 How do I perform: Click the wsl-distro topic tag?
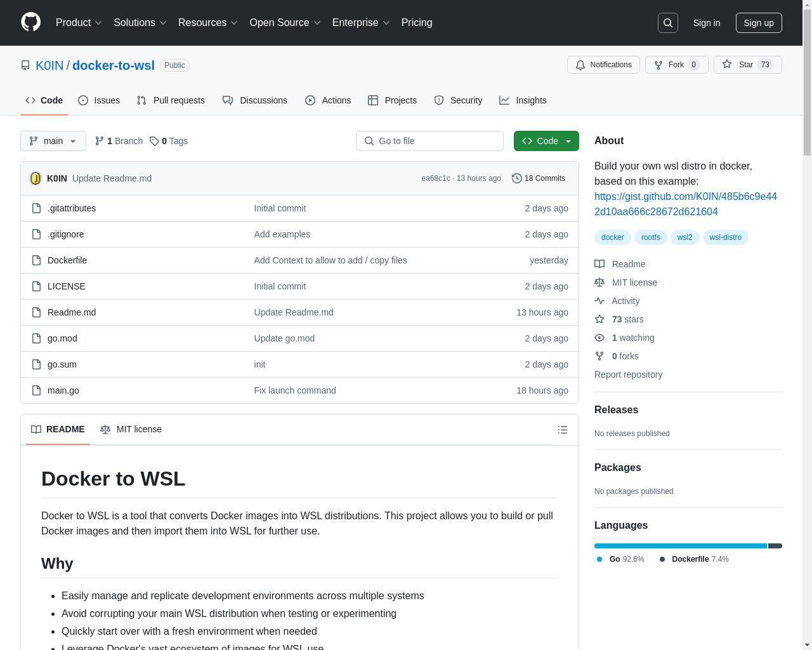coord(725,237)
